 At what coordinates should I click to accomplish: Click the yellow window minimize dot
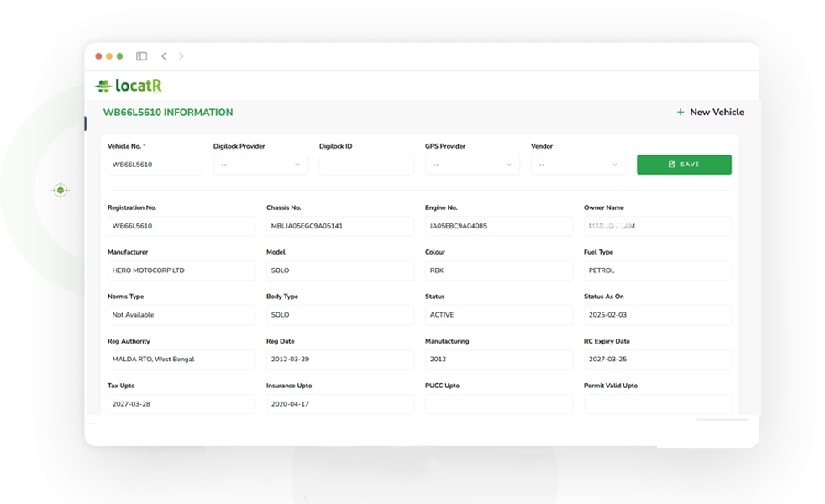point(109,56)
